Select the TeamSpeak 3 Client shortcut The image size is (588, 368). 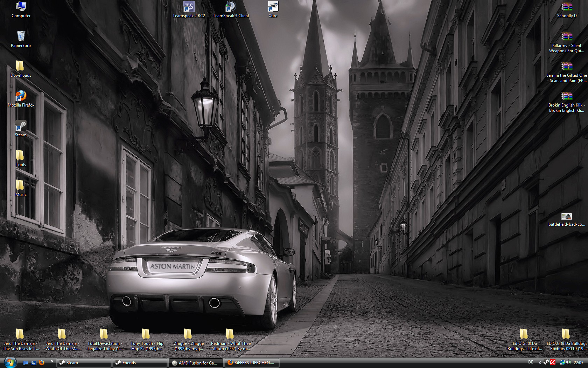(231, 10)
